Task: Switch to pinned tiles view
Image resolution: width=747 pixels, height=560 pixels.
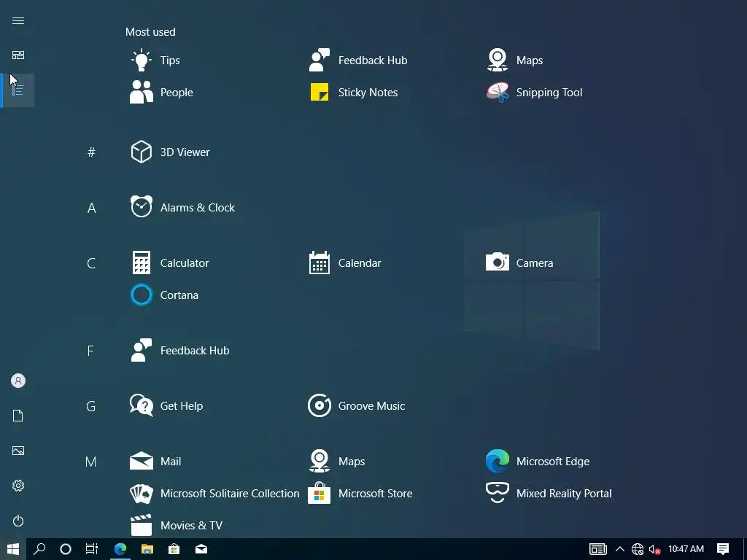Action: pos(18,55)
